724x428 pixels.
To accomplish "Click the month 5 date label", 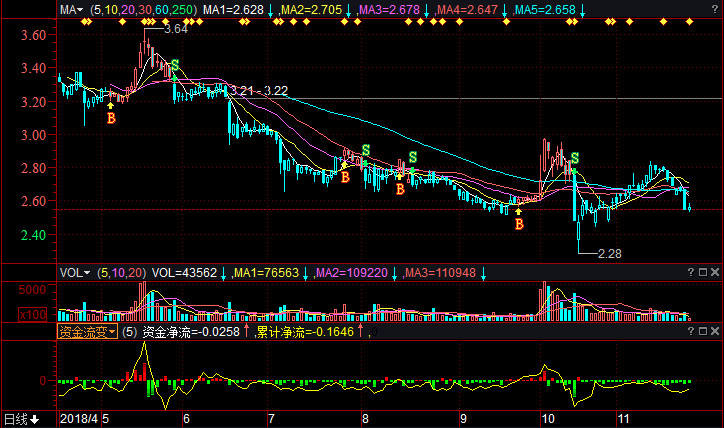I will pos(106,419).
